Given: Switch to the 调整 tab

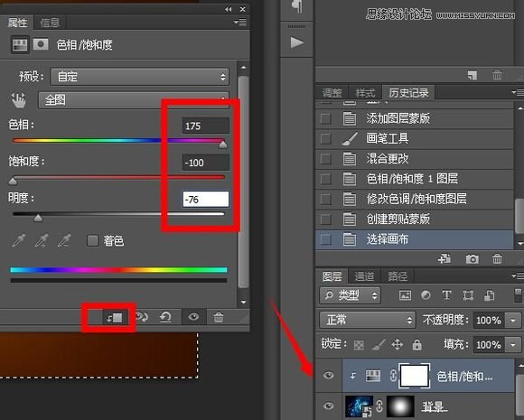Looking at the screenshot, I should pos(332,92).
